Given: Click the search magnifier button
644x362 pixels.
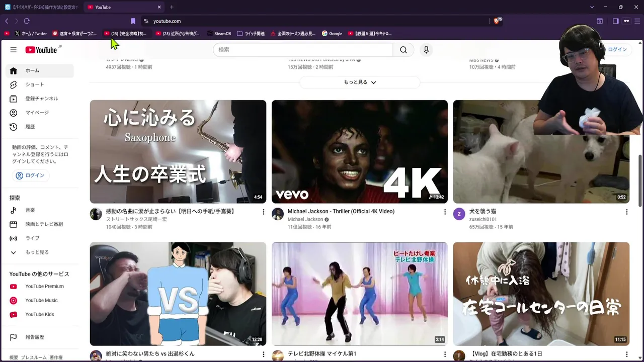Looking at the screenshot, I should (x=404, y=50).
